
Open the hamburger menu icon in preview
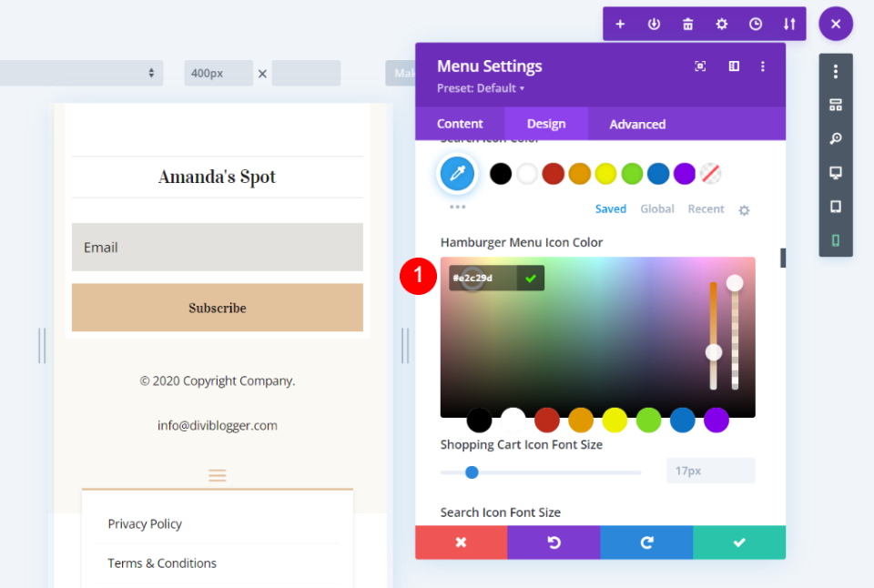[218, 475]
